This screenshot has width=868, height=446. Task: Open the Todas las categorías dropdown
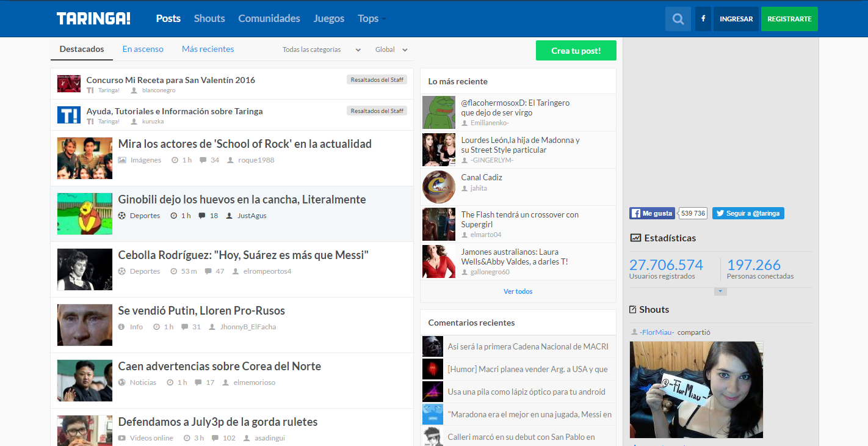pos(322,49)
